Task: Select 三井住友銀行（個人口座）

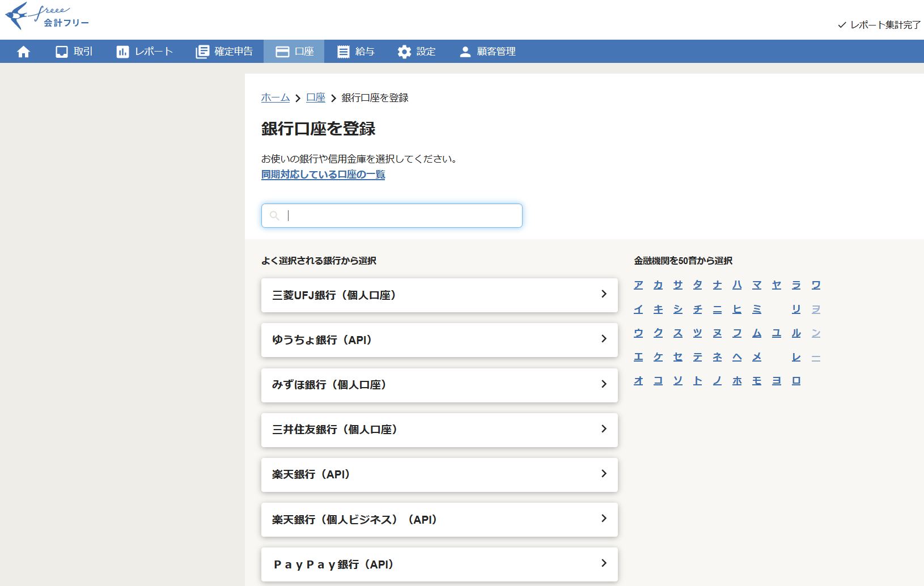Action: click(x=439, y=430)
